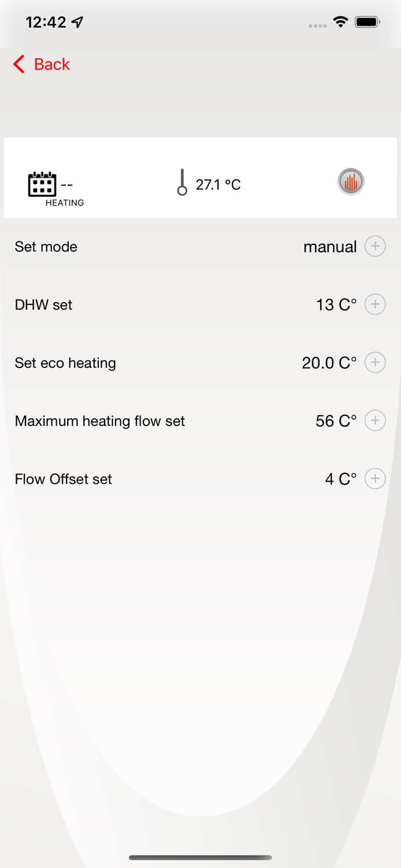Select the Maximum heating flow set row label
401x868 pixels.
[100, 421]
